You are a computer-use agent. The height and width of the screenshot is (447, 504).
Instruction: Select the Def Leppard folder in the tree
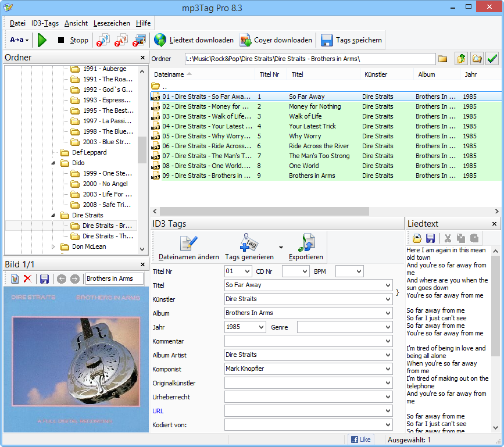point(89,152)
